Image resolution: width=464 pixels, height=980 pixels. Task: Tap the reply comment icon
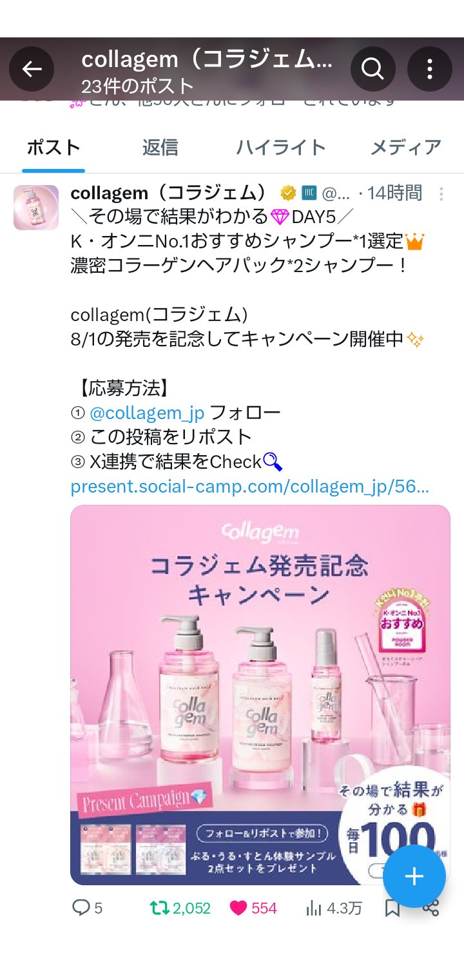click(81, 908)
